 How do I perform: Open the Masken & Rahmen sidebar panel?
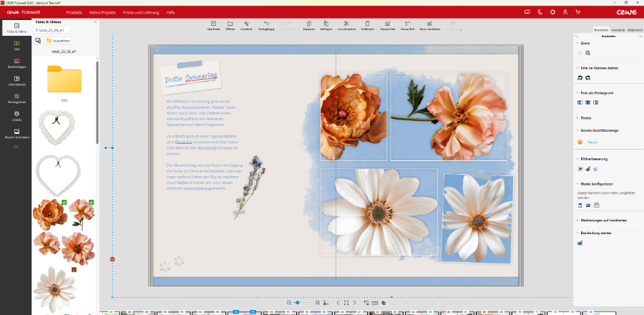(x=16, y=134)
